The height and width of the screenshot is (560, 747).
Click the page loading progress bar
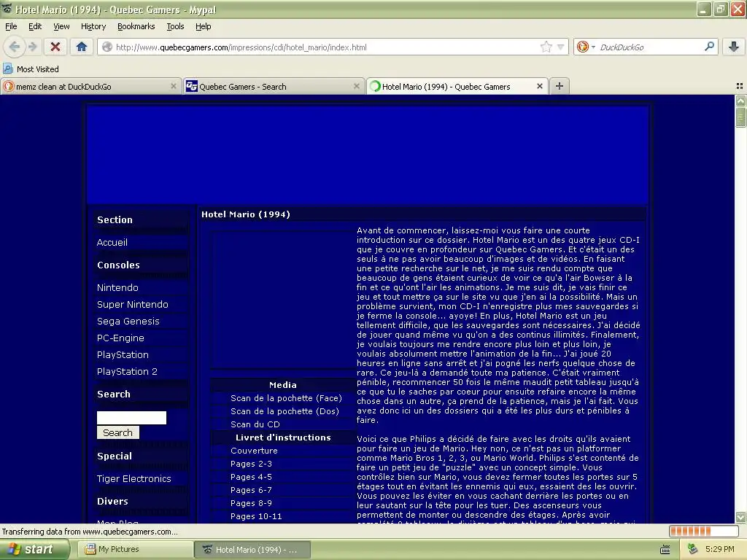(704, 531)
